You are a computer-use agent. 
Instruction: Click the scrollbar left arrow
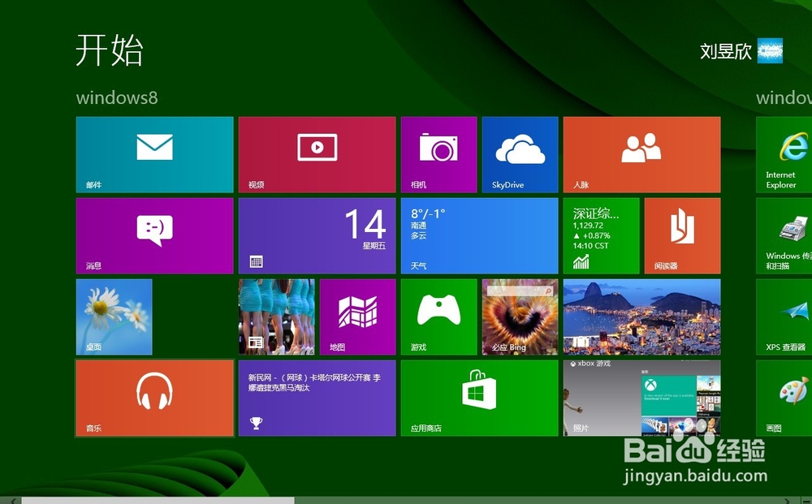[12, 501]
